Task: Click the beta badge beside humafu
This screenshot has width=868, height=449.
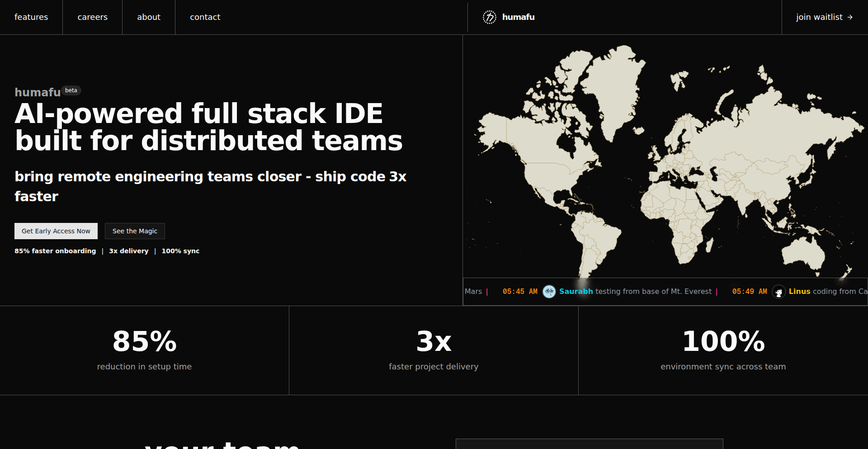Action: tap(71, 90)
